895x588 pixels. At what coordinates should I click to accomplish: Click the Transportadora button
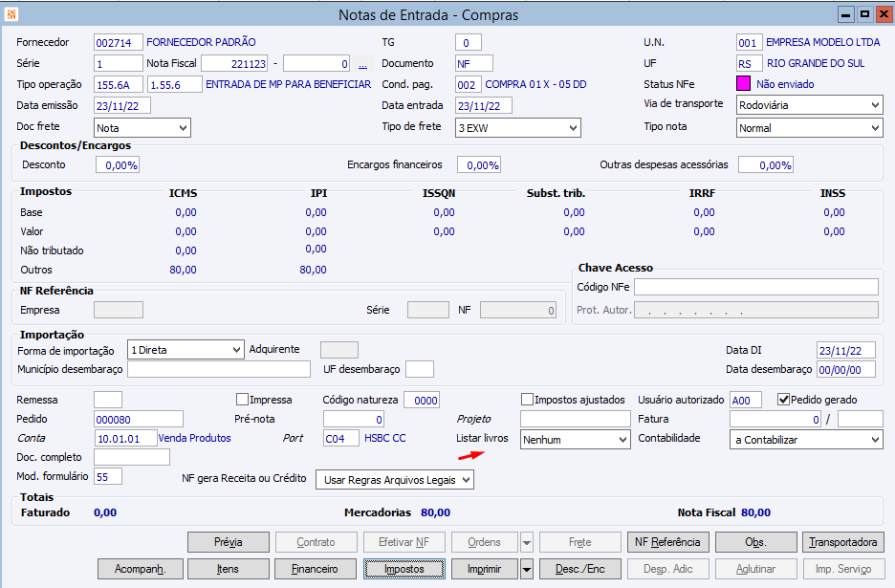tap(842, 542)
